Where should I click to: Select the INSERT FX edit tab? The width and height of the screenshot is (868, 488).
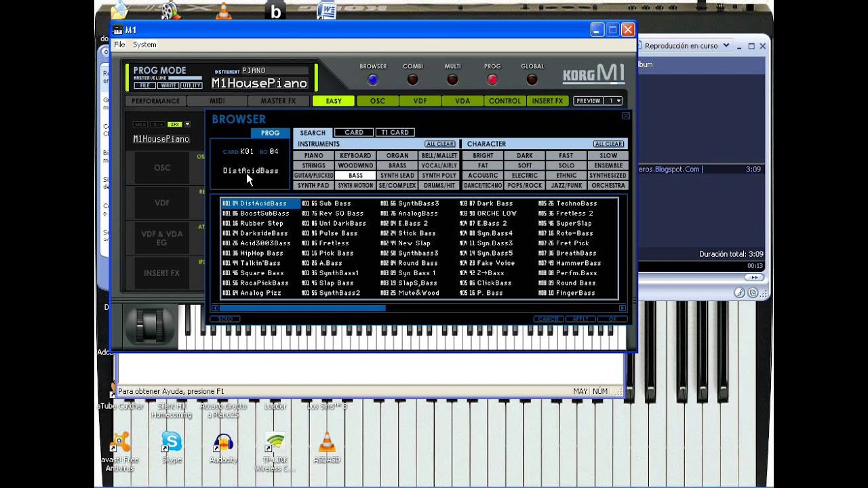(x=548, y=101)
